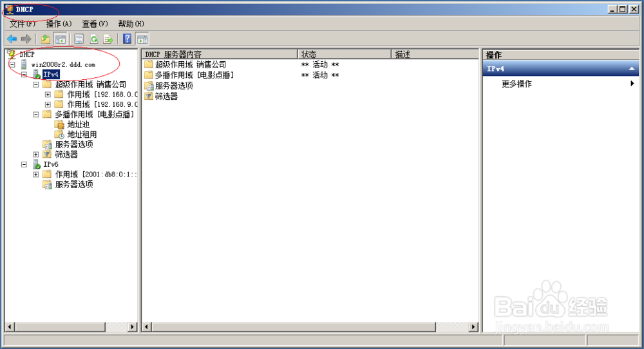Open Properties with the sheet toolbar icon
The width and height of the screenshot is (644, 349).
[x=79, y=39]
